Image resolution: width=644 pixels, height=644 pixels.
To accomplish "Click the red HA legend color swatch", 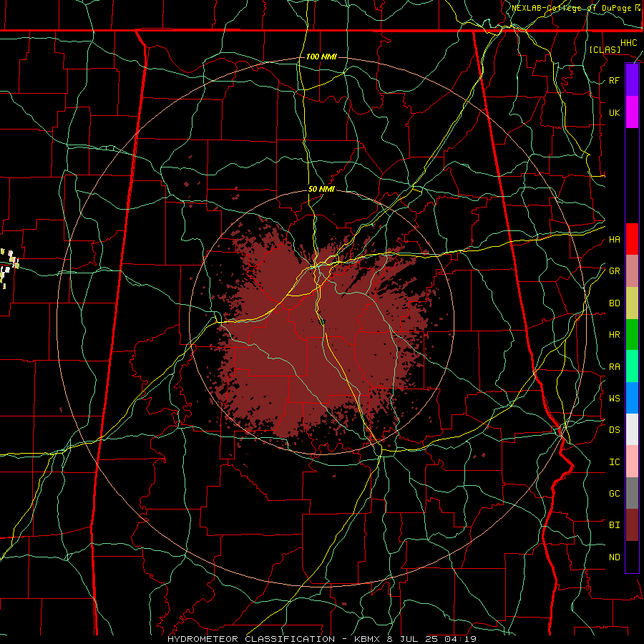I will pyautogui.click(x=632, y=239).
